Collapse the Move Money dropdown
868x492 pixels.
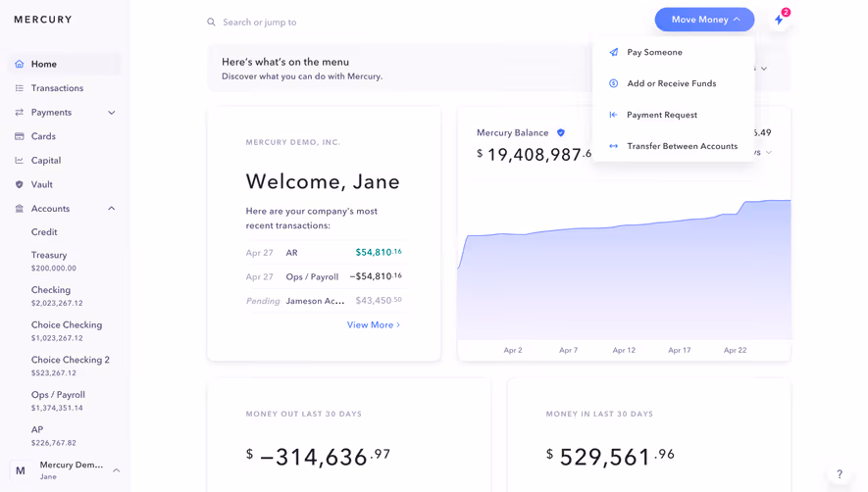(x=704, y=20)
